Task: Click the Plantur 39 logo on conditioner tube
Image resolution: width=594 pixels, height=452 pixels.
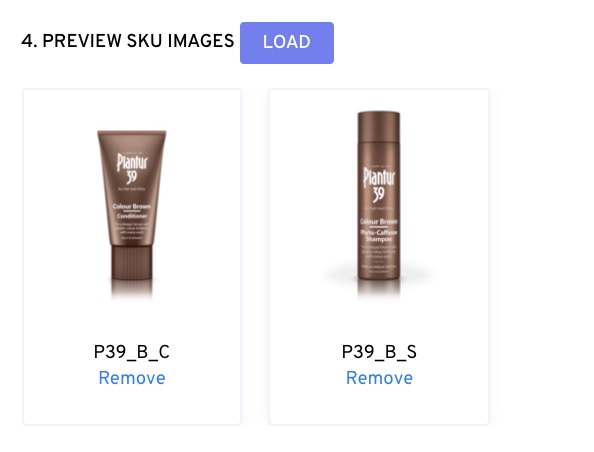Action: coord(132,168)
